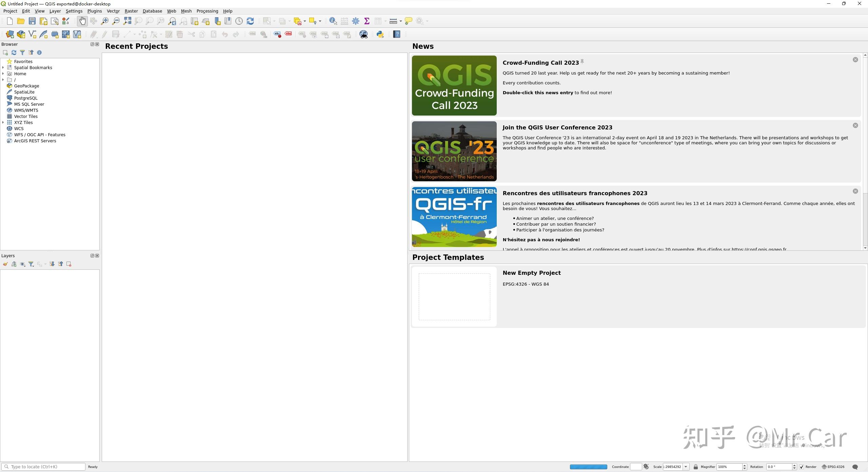Click the EPSG:4326 CRS button
Image resolution: width=868 pixels, height=472 pixels.
(833, 467)
